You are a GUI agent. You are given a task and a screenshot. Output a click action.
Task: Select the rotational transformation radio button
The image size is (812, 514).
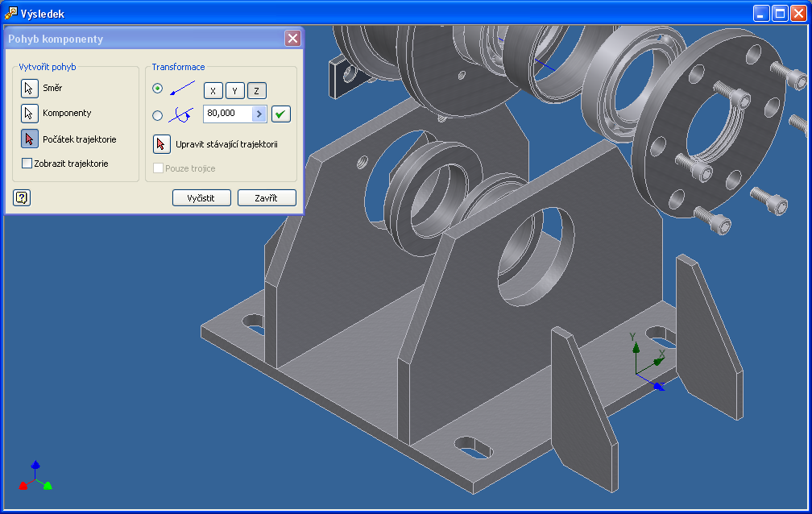(x=157, y=115)
